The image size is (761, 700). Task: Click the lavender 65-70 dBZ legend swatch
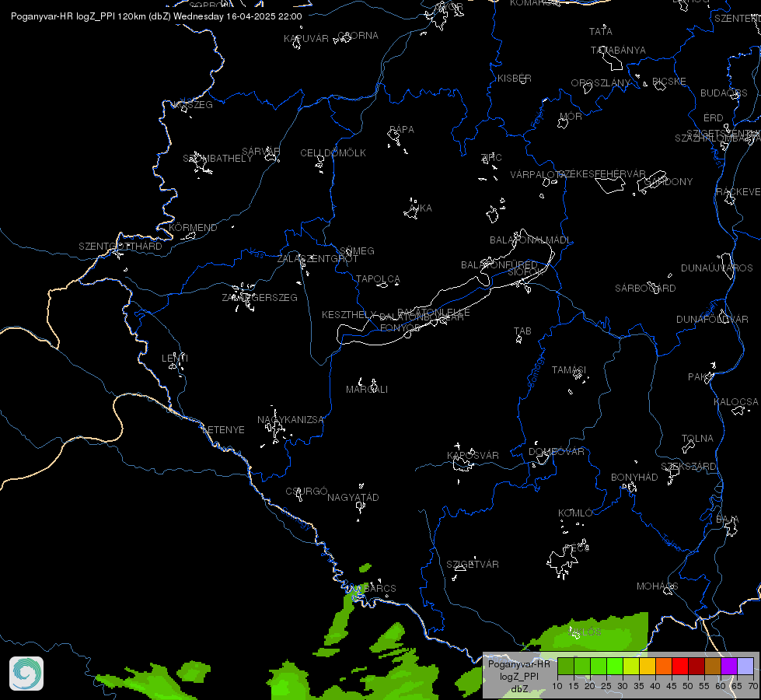745,666
